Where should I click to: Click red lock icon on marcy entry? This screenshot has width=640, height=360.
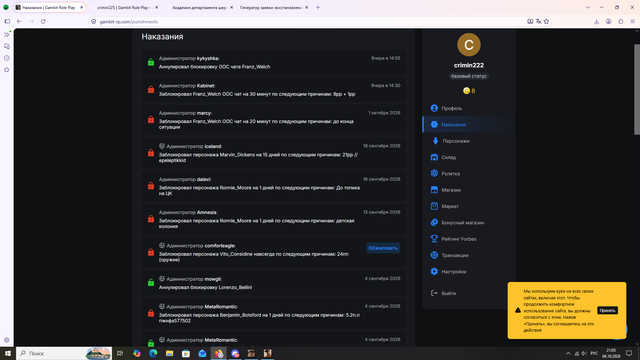coord(151,120)
